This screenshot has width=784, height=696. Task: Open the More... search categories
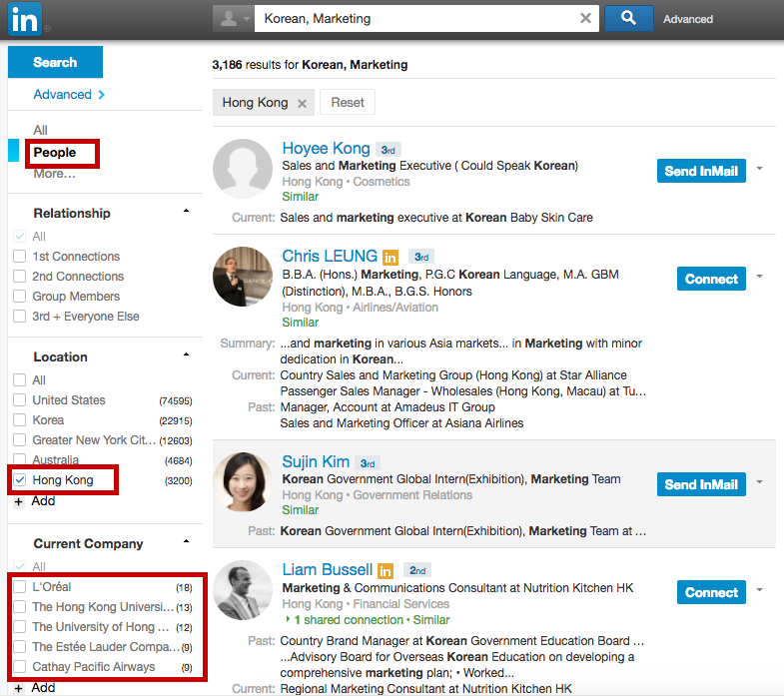[54, 174]
